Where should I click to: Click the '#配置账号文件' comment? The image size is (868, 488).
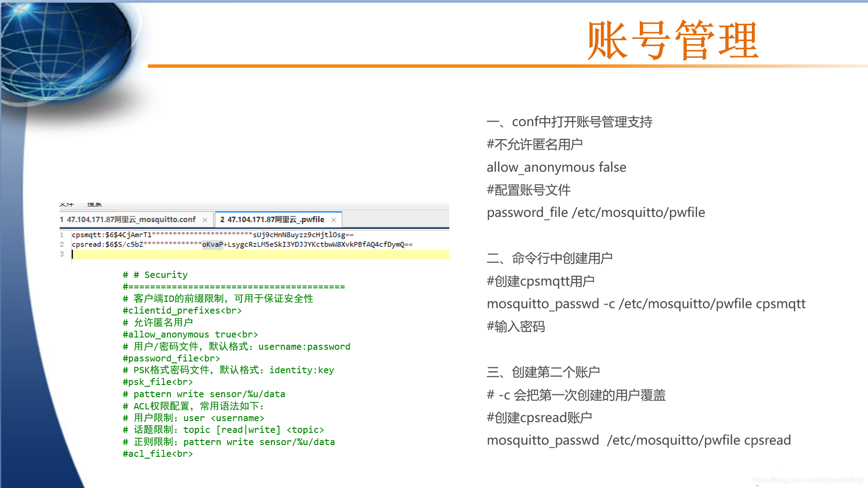pos(528,190)
